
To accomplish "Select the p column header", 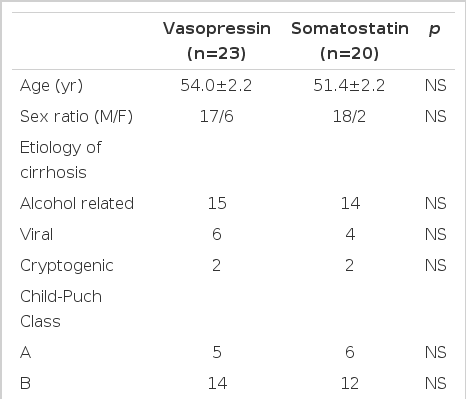I will [x=435, y=29].
